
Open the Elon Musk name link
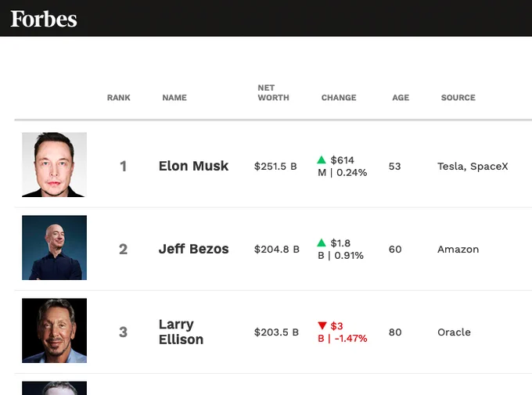point(193,166)
